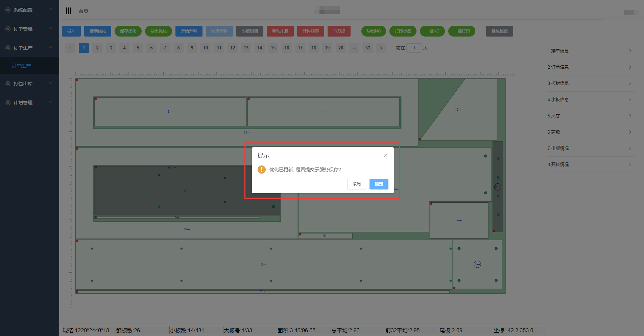
Task: Click the pagination ellipsis button
Action: 354,48
